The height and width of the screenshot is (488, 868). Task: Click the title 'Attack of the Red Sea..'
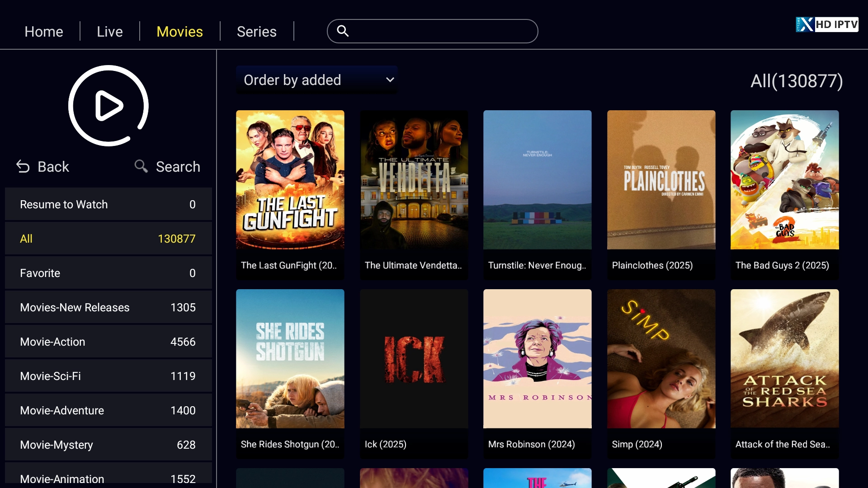783,444
